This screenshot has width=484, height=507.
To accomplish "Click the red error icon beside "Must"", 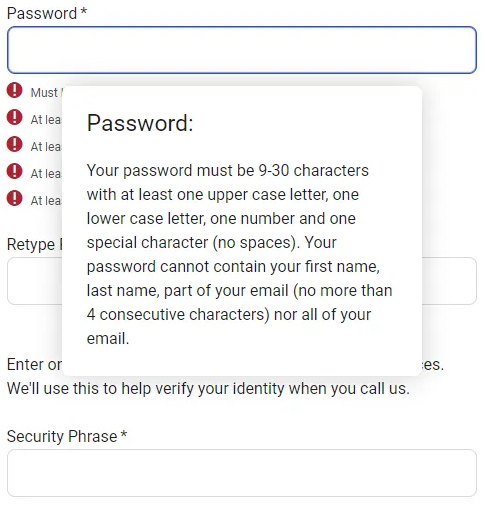I will click(14, 90).
